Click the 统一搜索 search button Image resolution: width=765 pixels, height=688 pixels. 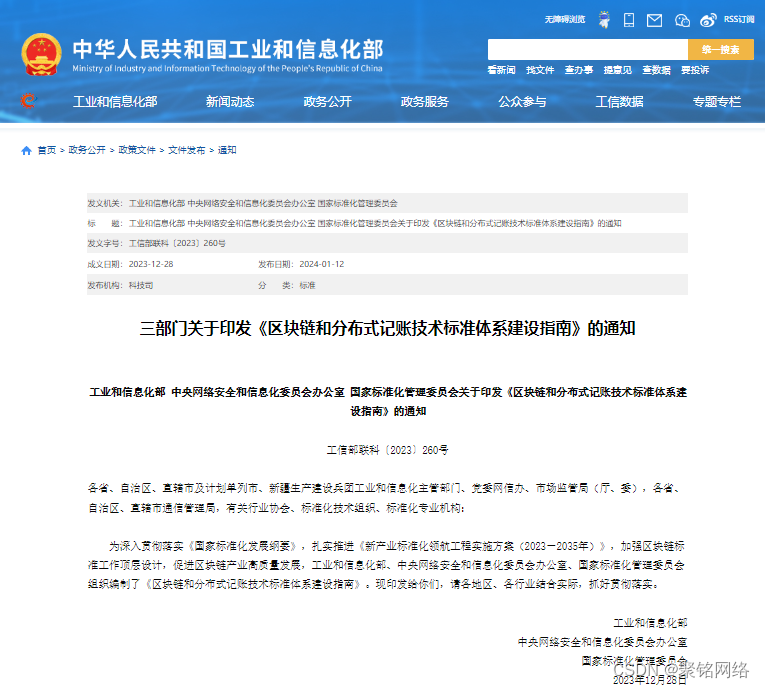click(x=721, y=49)
